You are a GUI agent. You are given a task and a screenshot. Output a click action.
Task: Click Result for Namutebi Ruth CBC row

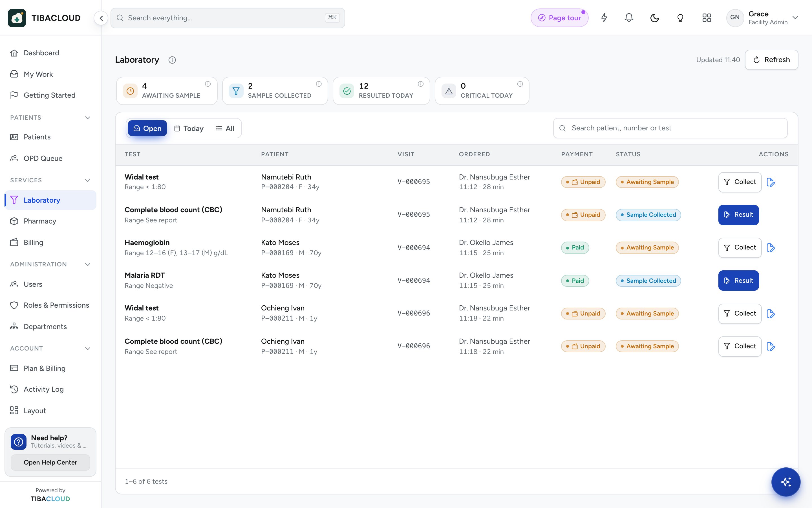pos(738,215)
